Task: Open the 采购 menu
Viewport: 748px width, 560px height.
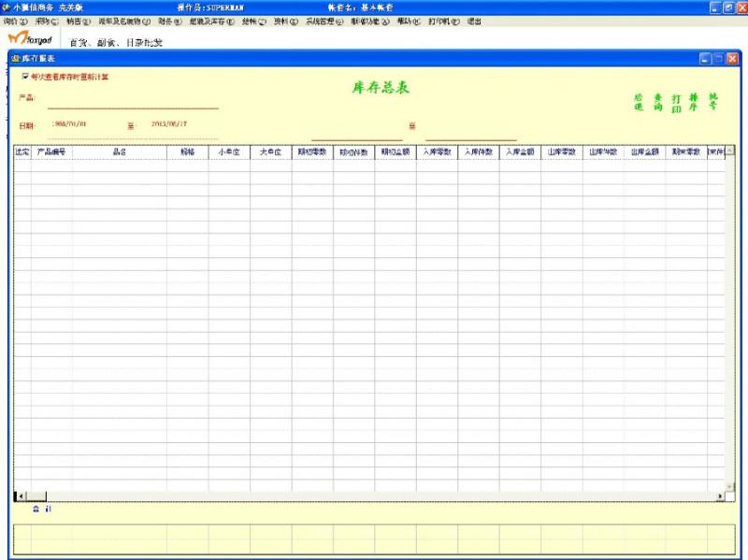Action: click(46, 21)
